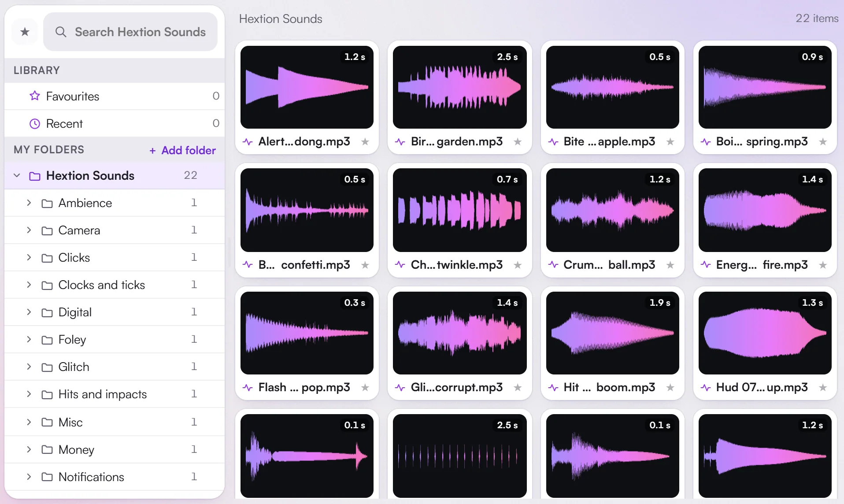Expand the Misc folder
The width and height of the screenshot is (844, 504).
pos(29,422)
